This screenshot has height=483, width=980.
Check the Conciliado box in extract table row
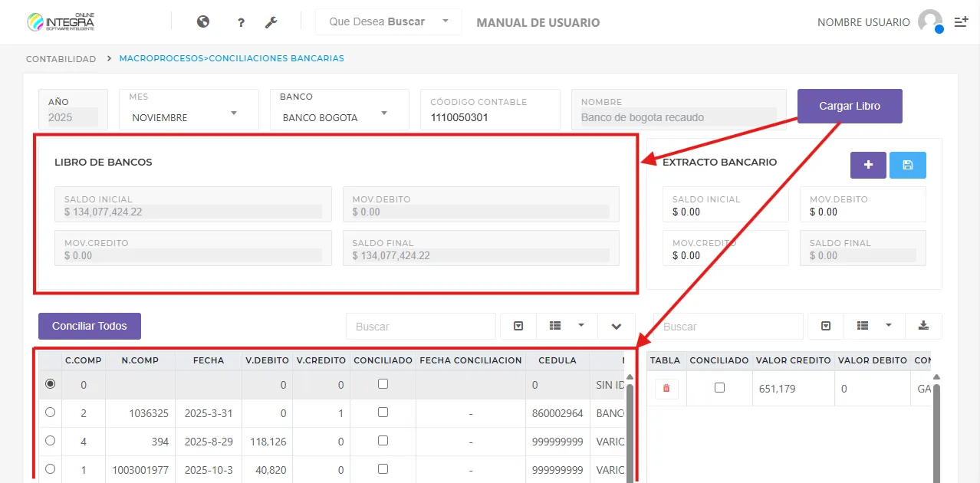point(719,389)
